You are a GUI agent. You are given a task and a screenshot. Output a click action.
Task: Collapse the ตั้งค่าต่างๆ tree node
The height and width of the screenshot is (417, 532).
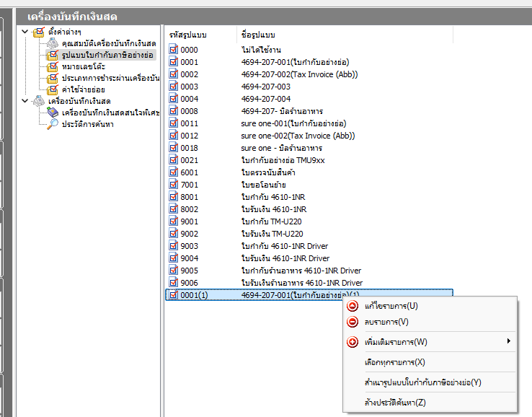click(x=26, y=32)
